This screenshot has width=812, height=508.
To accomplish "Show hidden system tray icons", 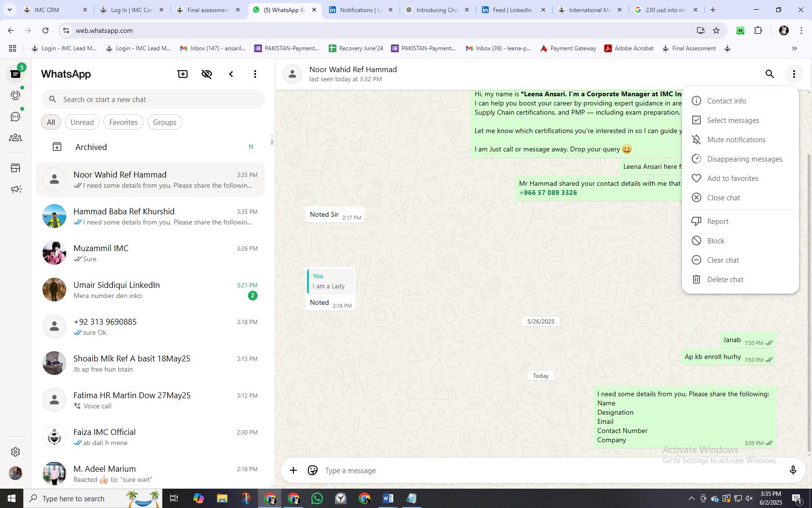I will pyautogui.click(x=691, y=498).
